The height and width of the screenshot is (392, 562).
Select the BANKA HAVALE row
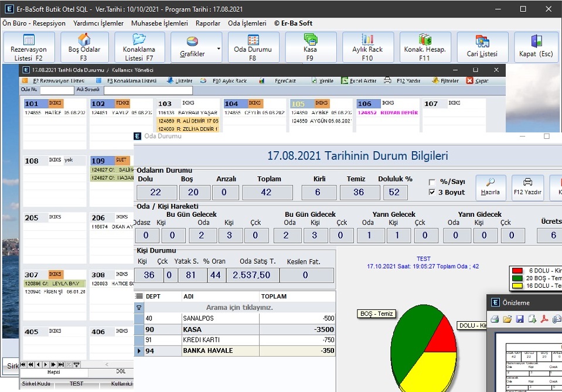coord(235,351)
